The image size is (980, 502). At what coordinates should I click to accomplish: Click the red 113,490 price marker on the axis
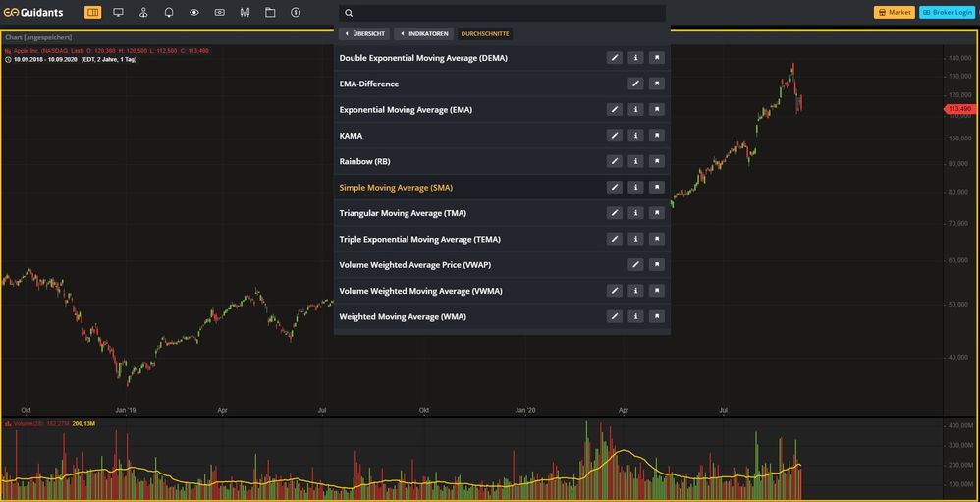[958, 109]
